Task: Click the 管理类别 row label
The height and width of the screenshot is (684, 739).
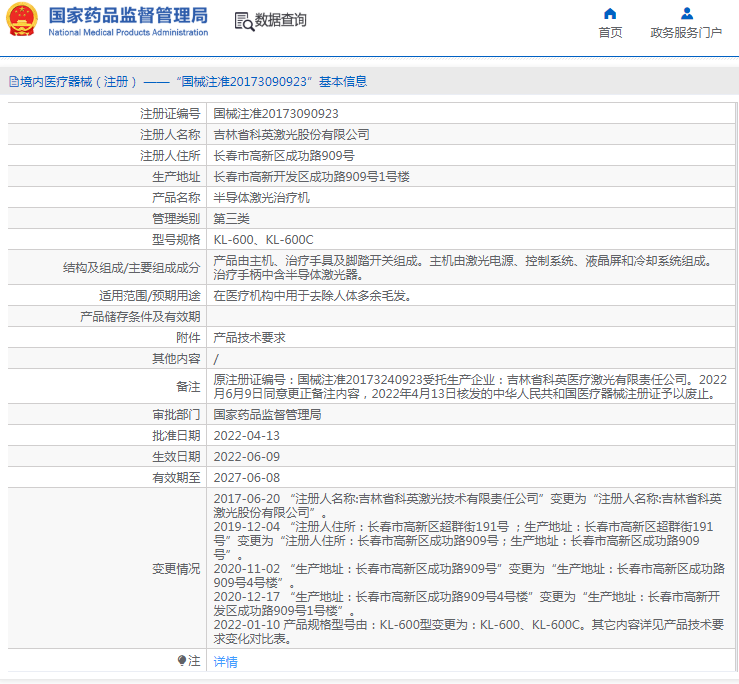Action: coord(176,219)
